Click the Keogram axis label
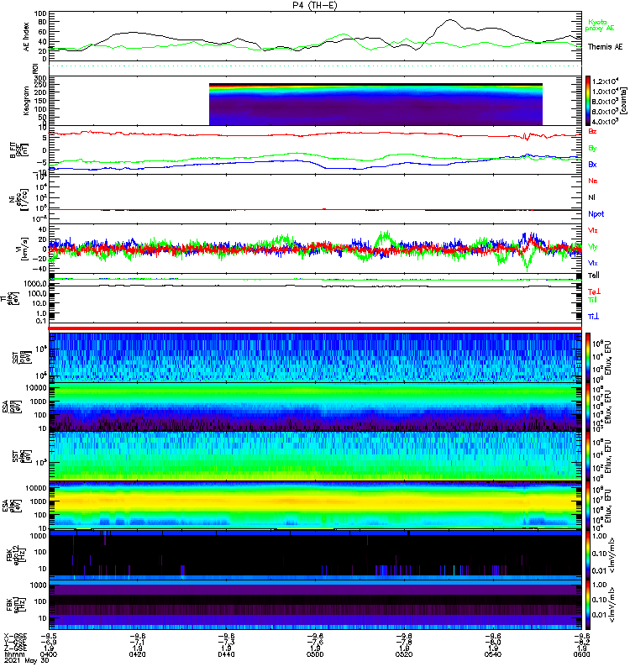 tap(27, 100)
